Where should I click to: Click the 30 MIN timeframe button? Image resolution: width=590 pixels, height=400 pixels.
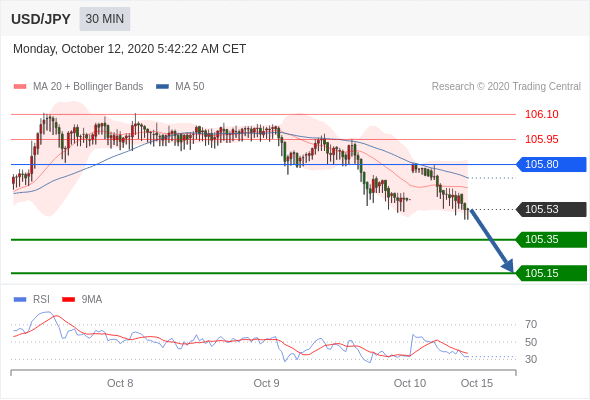click(x=105, y=19)
